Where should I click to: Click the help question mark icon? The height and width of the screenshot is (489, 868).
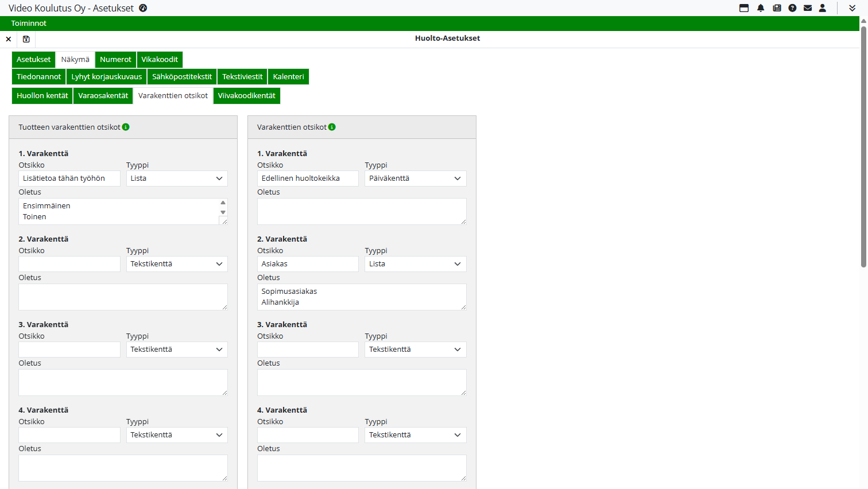(792, 8)
